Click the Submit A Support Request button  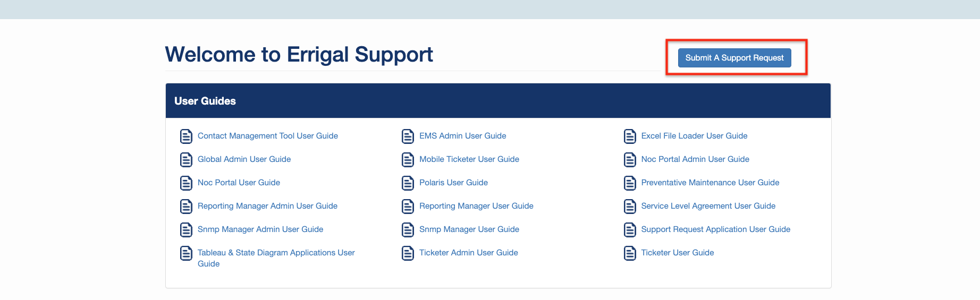[x=734, y=58]
